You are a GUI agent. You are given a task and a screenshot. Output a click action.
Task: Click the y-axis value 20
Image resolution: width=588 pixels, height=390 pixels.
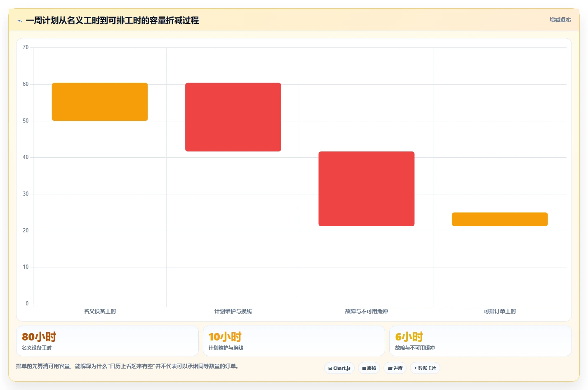click(26, 231)
